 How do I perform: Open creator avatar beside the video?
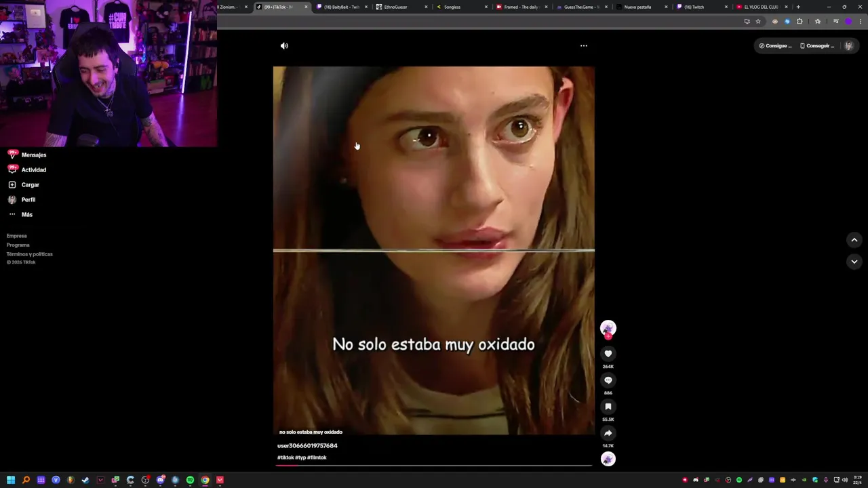[608, 329]
